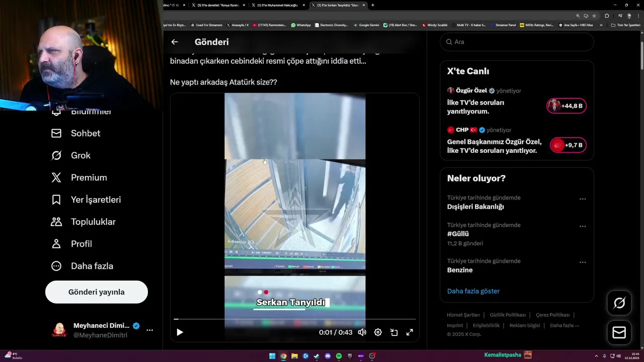Open Yer İşaretleri bookmarks
The width and height of the screenshot is (644, 362).
coord(86,200)
